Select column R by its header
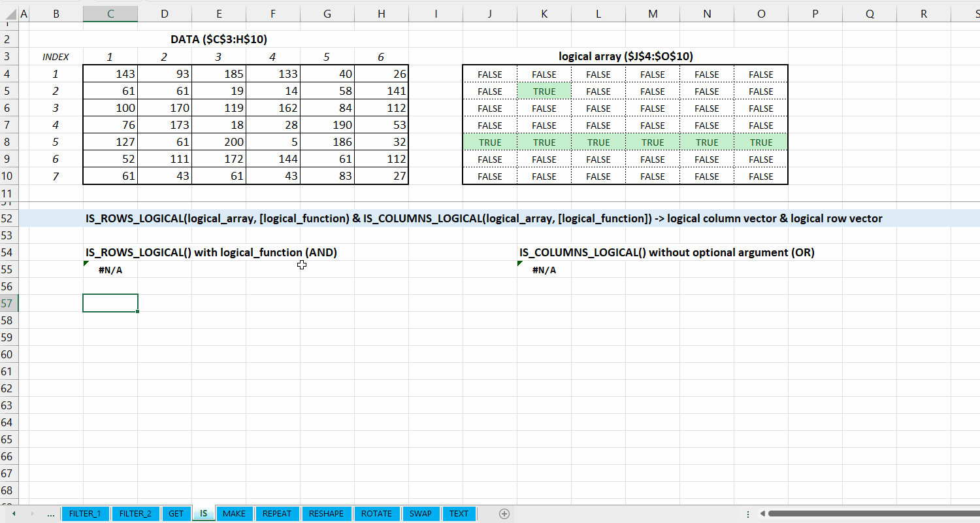This screenshot has height=523, width=980. coord(924,14)
